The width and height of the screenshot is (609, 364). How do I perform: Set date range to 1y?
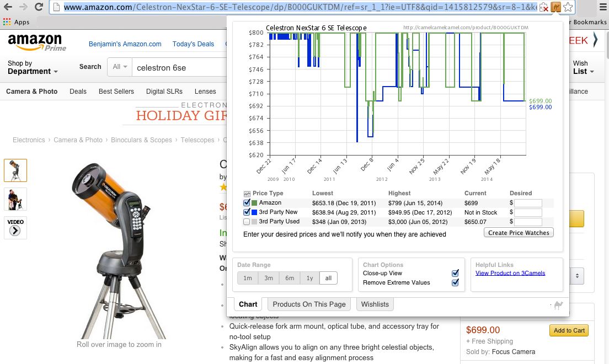309,278
